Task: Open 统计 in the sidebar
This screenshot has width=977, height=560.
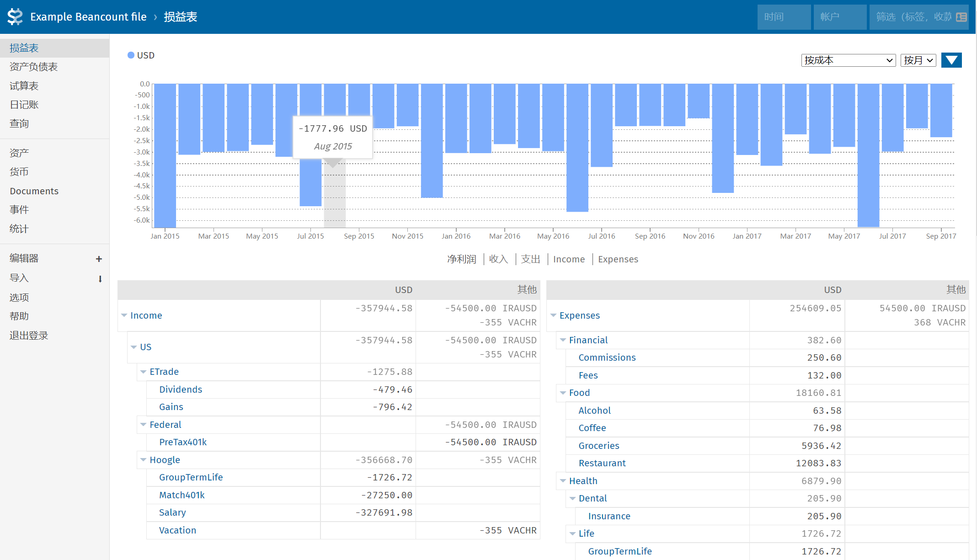Action: (x=54, y=229)
